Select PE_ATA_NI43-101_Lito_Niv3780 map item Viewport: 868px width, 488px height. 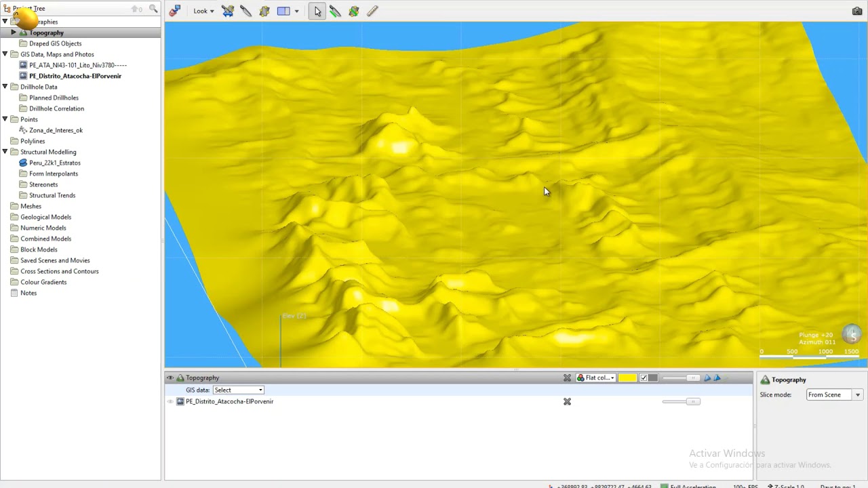click(78, 65)
